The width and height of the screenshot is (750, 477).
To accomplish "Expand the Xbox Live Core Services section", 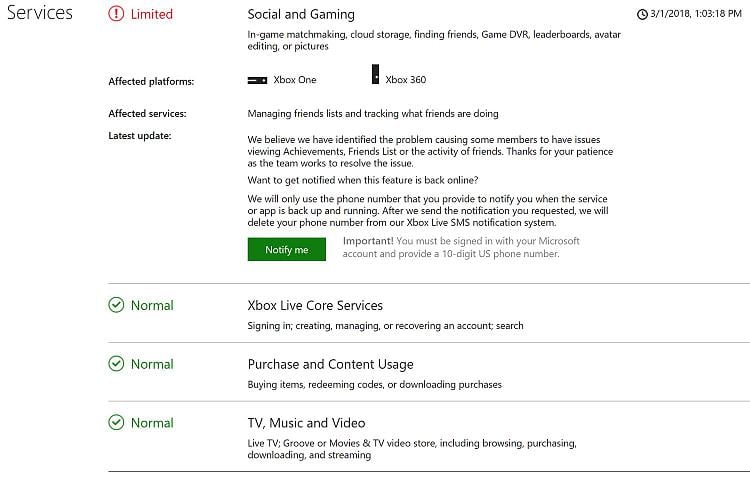I will pyautogui.click(x=315, y=305).
